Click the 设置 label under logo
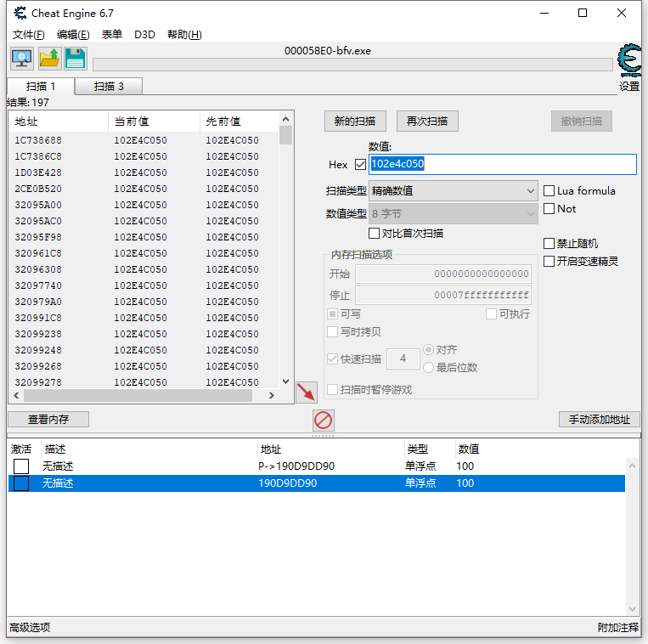Viewport: 648px width, 644px height. click(629, 87)
